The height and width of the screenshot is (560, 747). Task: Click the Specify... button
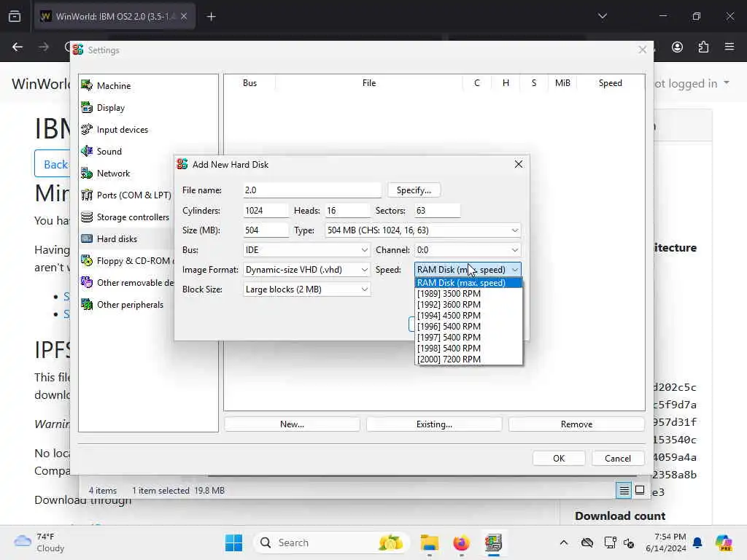(414, 190)
